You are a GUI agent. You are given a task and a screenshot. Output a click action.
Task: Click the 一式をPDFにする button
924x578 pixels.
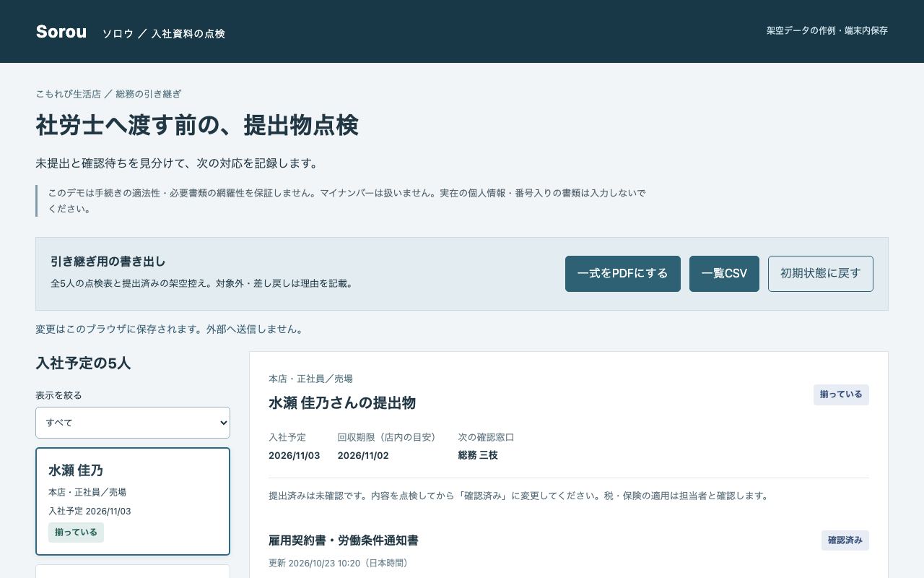click(622, 274)
